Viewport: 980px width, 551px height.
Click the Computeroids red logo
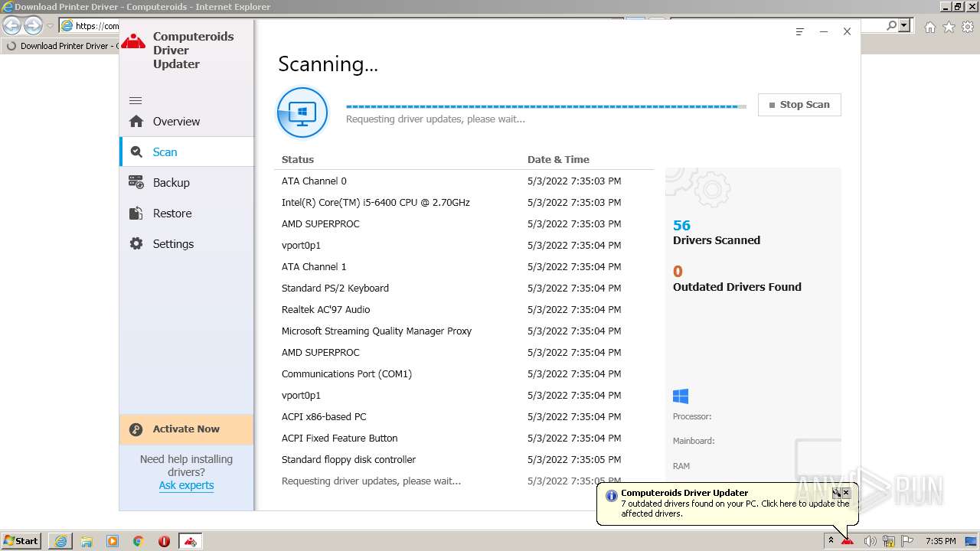coord(133,41)
